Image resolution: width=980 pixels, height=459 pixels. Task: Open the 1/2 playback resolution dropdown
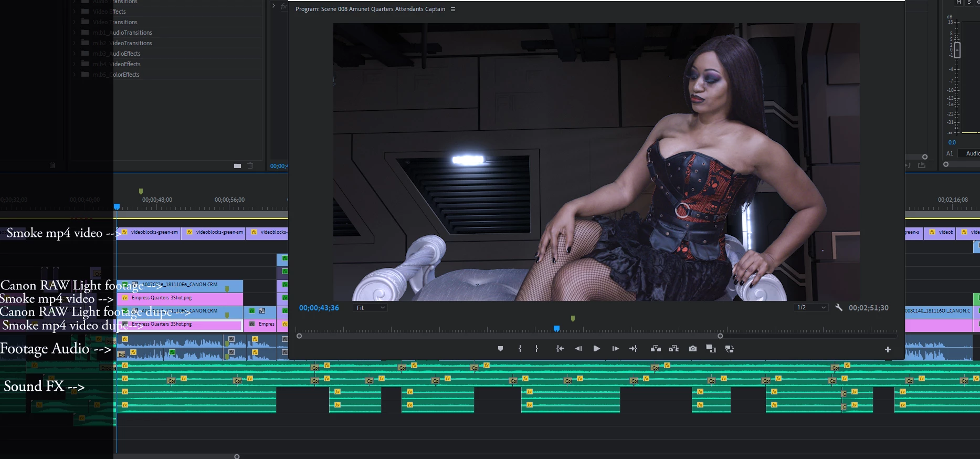[811, 308]
